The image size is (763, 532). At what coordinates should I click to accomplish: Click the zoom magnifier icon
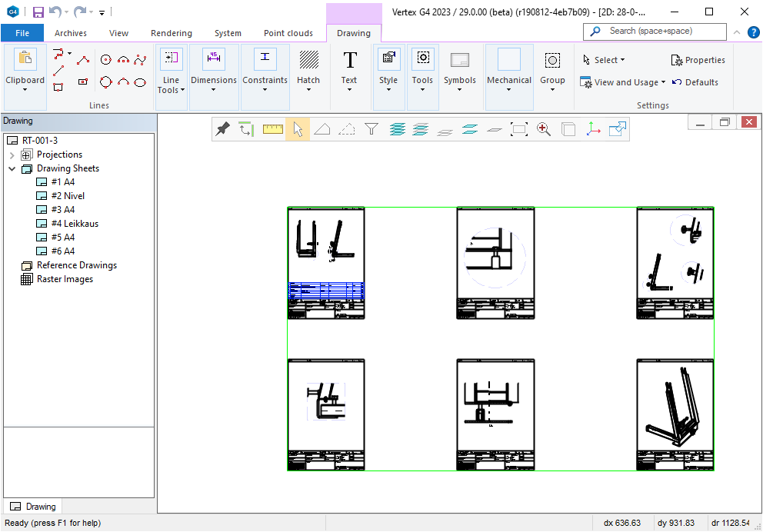(x=544, y=129)
